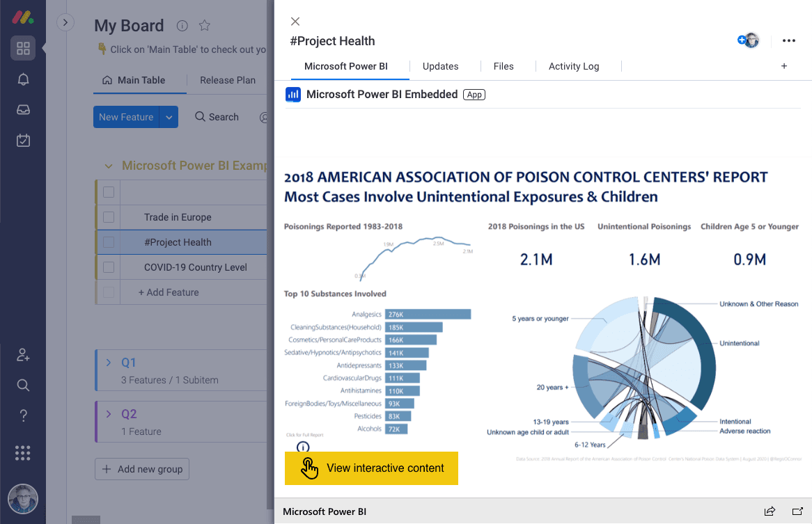
Task: Open sidebar search with the magnifier icon
Action: 23,385
